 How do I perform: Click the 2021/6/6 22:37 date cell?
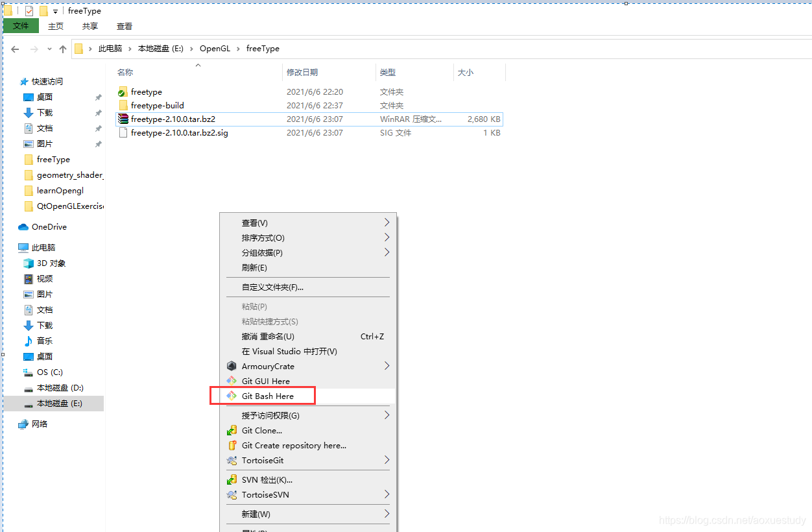point(315,105)
